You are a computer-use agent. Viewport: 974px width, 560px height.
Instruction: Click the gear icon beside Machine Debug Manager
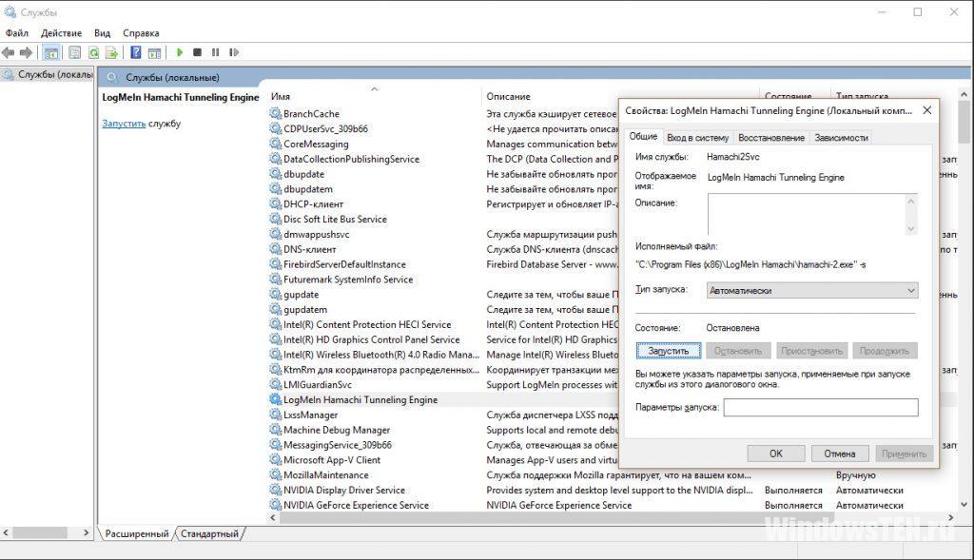(275, 430)
